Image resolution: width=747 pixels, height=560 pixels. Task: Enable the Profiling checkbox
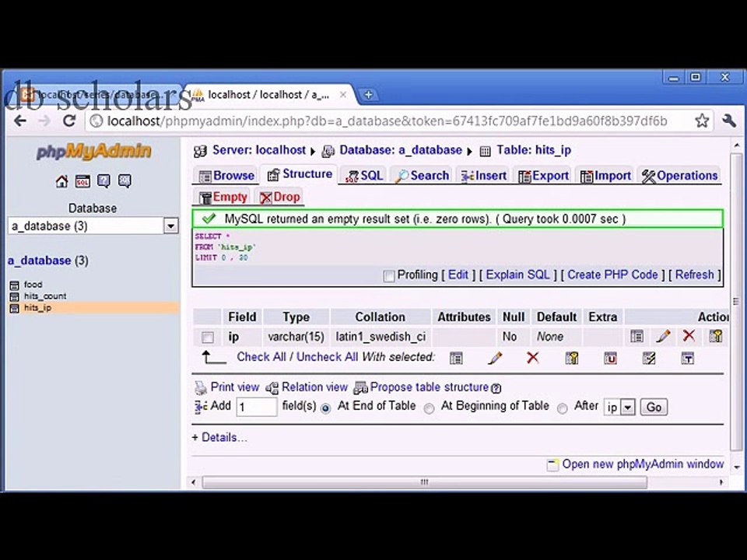pyautogui.click(x=389, y=276)
